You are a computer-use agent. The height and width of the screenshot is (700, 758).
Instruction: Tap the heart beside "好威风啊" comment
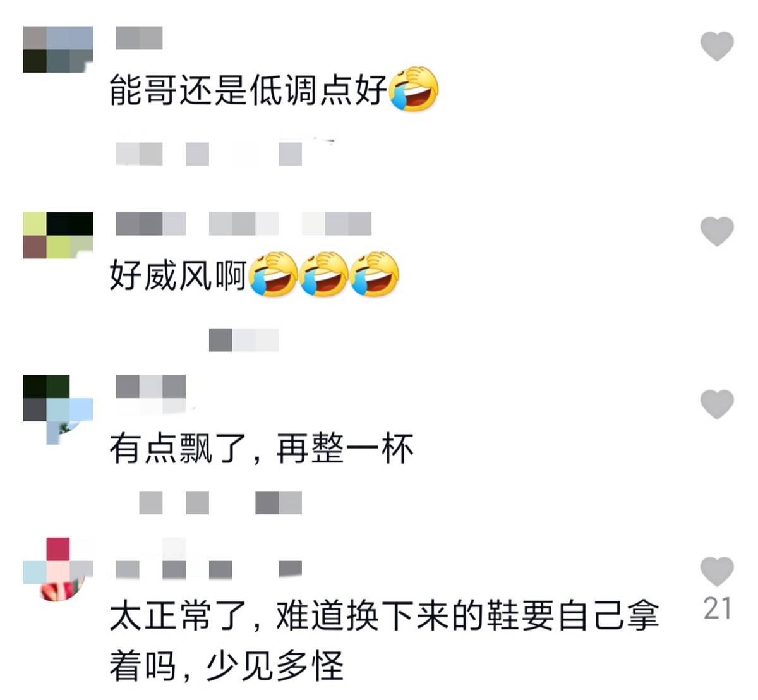717,231
